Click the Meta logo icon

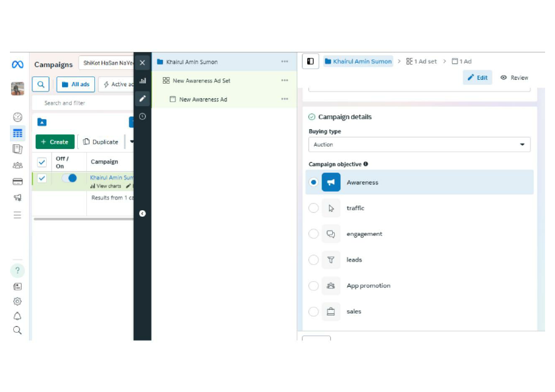[18, 65]
